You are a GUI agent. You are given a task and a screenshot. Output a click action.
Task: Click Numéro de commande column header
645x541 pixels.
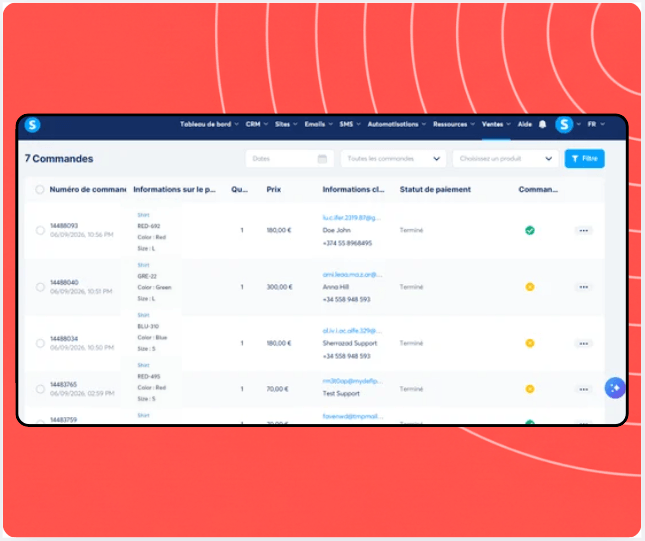(x=88, y=190)
